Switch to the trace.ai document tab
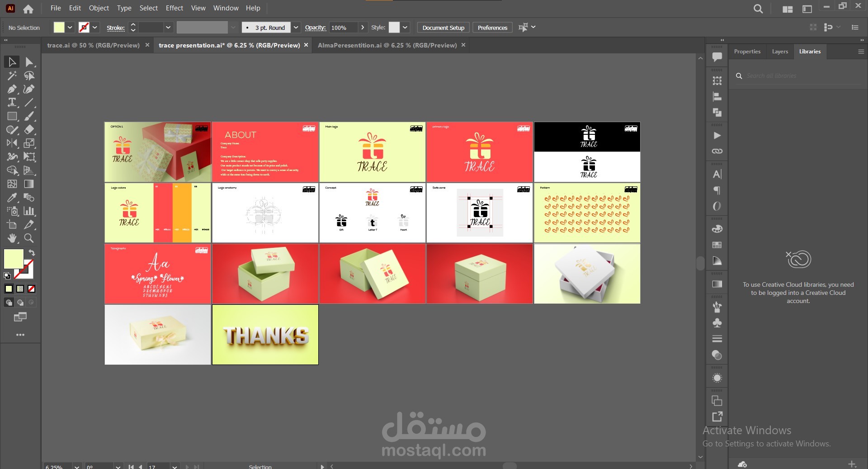The height and width of the screenshot is (469, 868). tap(93, 45)
